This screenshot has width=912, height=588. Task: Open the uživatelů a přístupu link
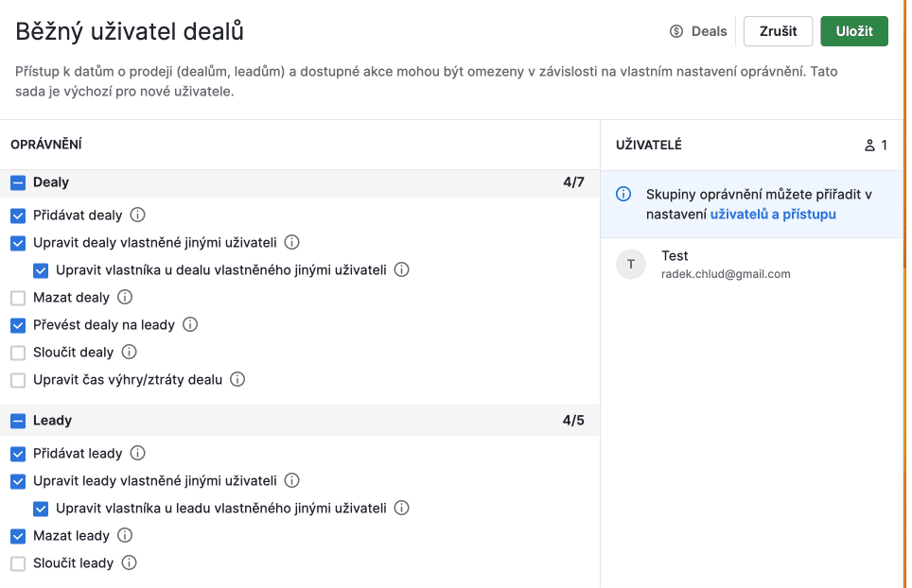click(x=772, y=215)
